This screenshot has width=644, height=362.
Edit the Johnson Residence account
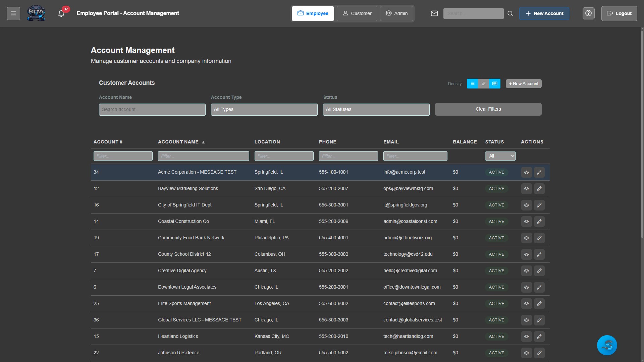point(539,353)
